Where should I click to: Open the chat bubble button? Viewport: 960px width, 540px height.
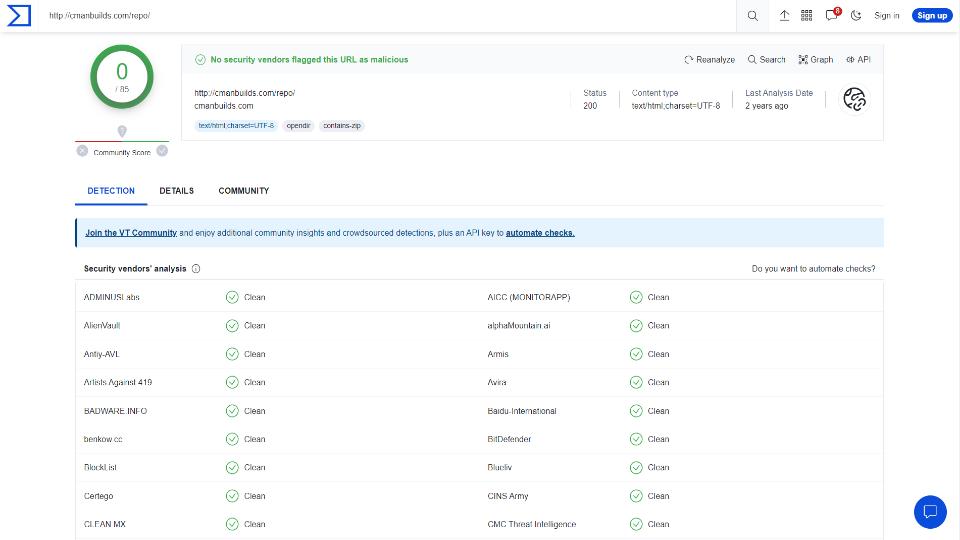pyautogui.click(x=930, y=511)
